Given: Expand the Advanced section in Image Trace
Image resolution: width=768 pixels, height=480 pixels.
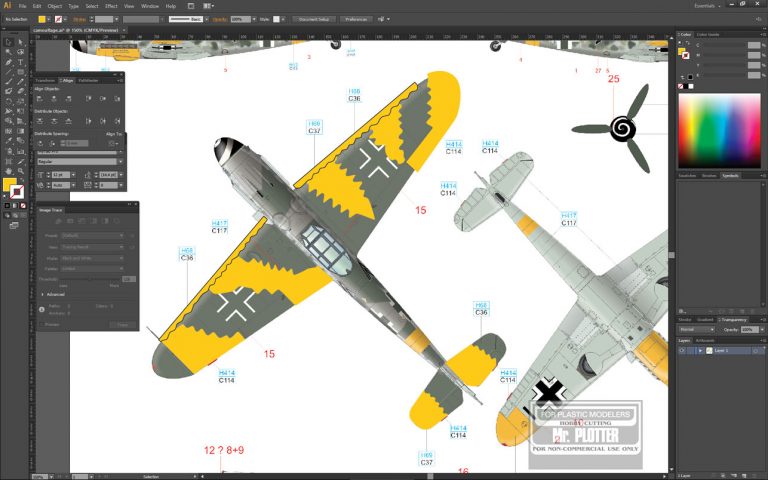Looking at the screenshot, I should click(x=43, y=294).
